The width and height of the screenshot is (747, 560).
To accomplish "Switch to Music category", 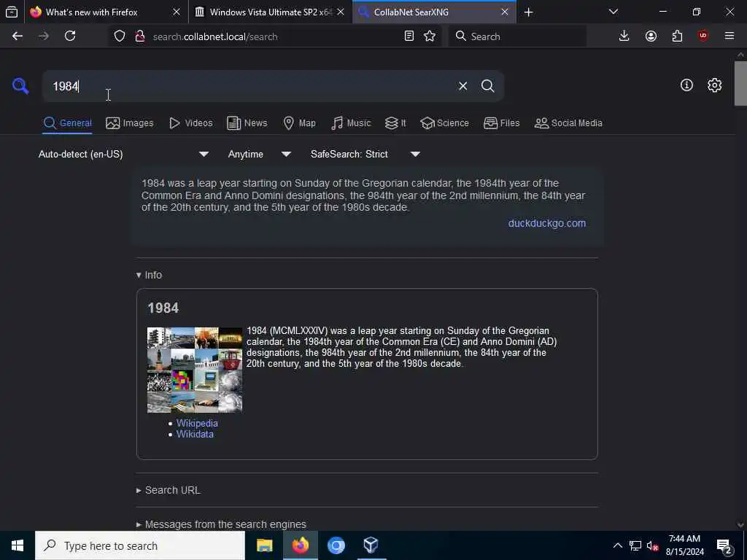I will (x=351, y=122).
